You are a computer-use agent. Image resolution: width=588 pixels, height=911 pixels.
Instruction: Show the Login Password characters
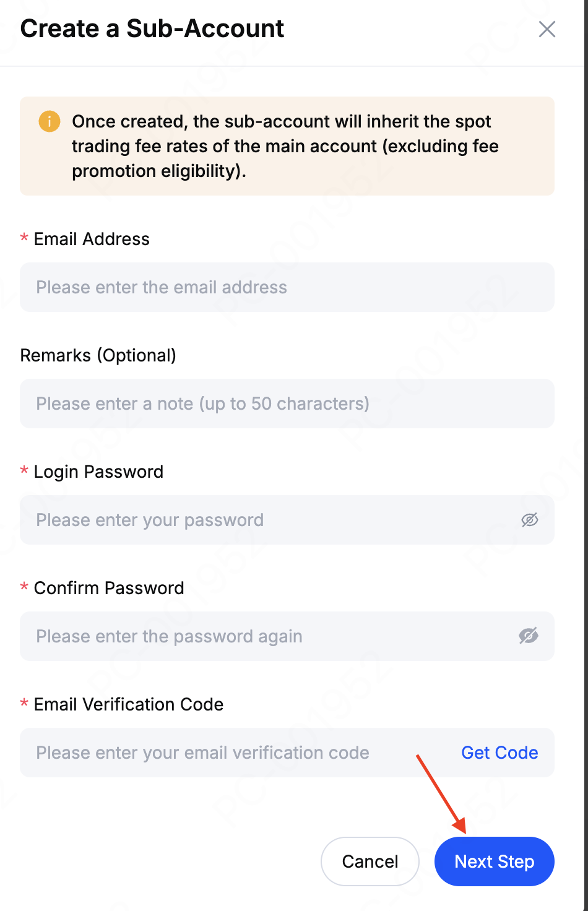tap(529, 520)
